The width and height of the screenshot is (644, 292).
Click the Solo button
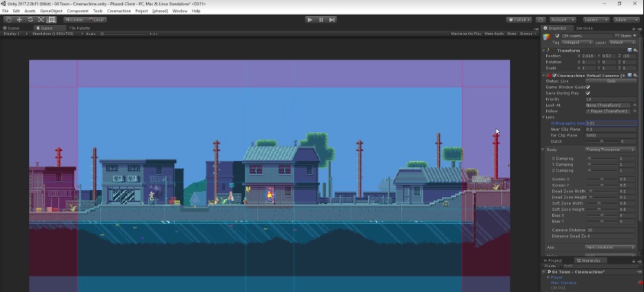pyautogui.click(x=610, y=81)
